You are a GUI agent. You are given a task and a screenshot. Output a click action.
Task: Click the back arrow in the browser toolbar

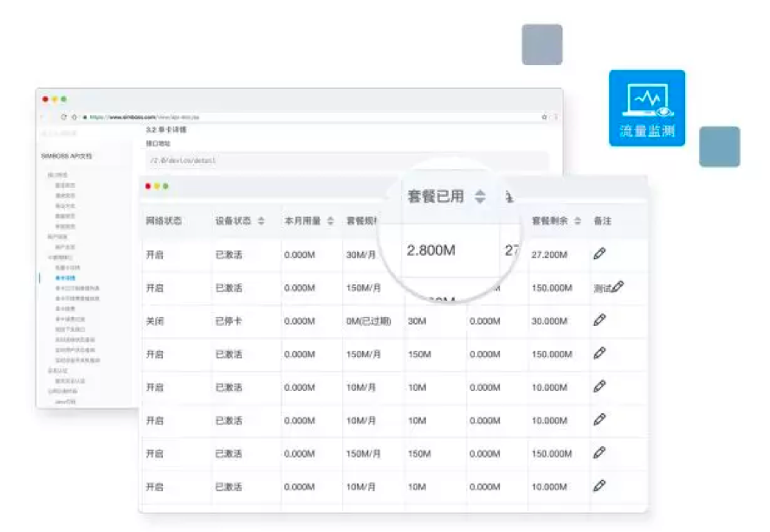(x=42, y=117)
